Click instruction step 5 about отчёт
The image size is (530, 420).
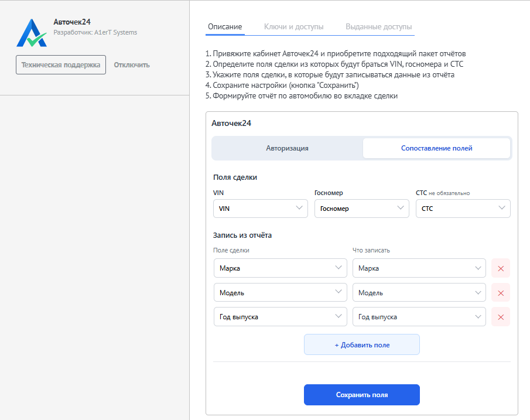[x=302, y=95]
